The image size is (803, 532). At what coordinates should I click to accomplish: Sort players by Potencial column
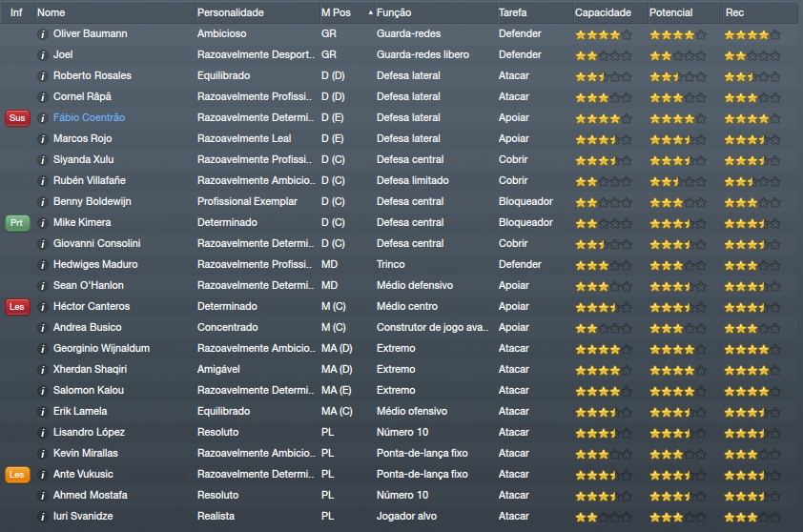[x=670, y=13]
